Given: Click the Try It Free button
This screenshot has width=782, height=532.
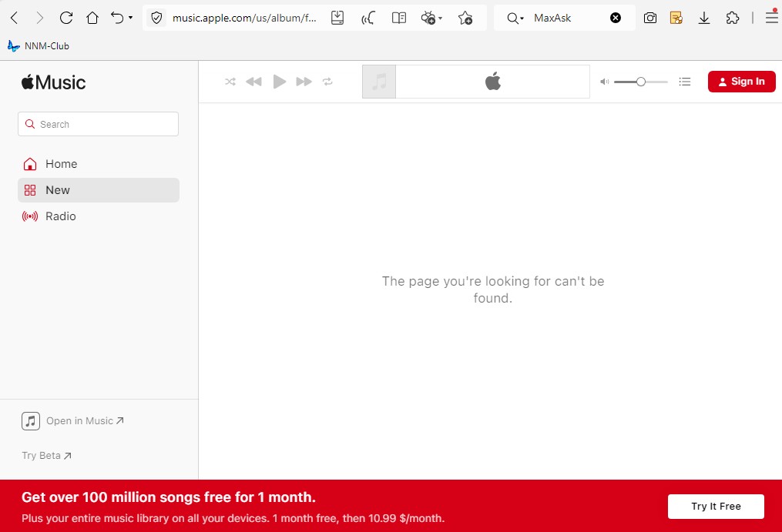Looking at the screenshot, I should click(x=716, y=506).
